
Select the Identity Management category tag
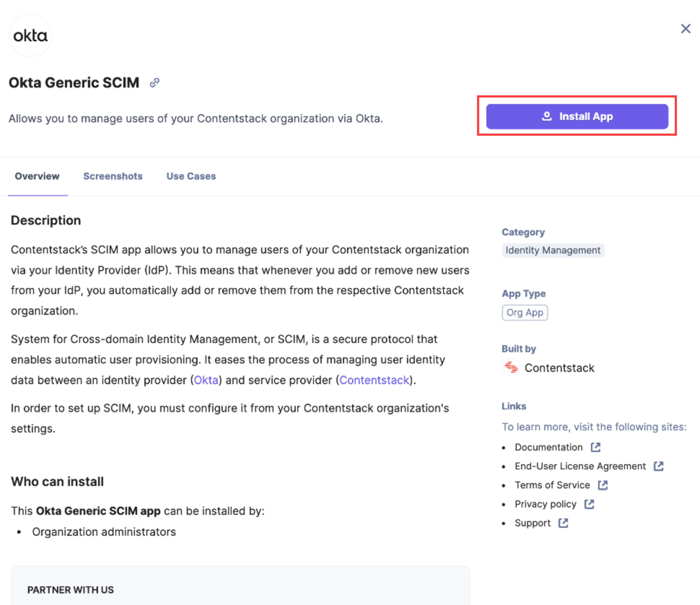coord(553,250)
